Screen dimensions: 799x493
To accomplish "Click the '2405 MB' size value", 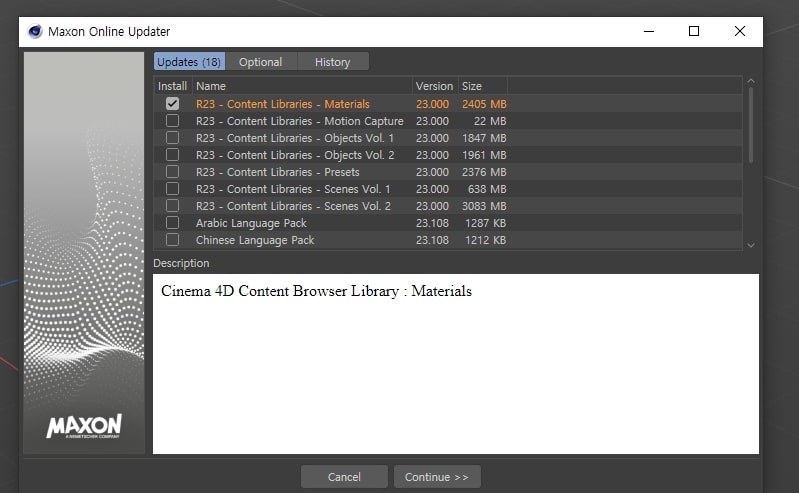I will coord(484,104).
